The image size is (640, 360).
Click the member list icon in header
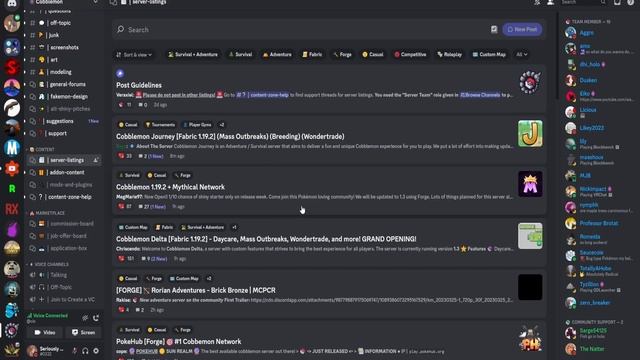(550, 2)
